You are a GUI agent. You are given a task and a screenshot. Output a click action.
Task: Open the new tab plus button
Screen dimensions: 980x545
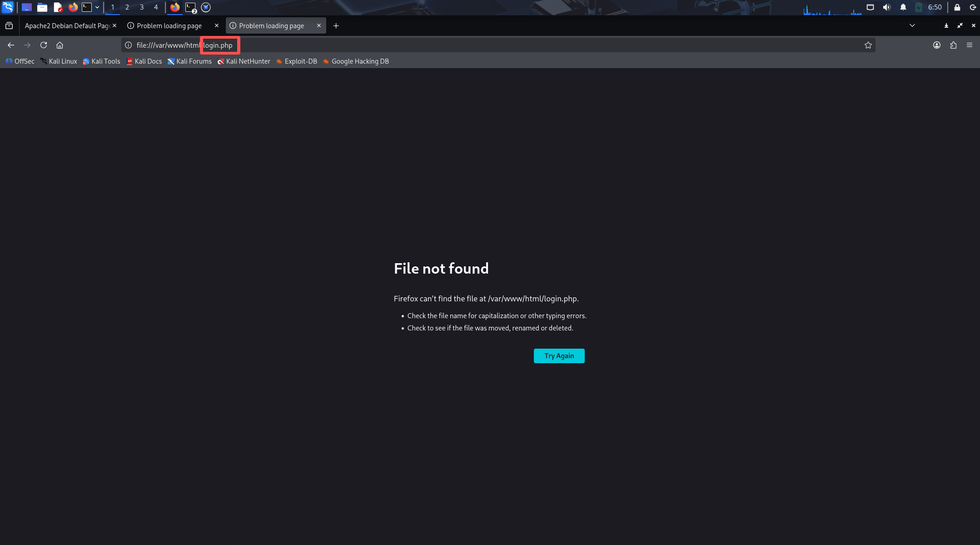pyautogui.click(x=336, y=26)
